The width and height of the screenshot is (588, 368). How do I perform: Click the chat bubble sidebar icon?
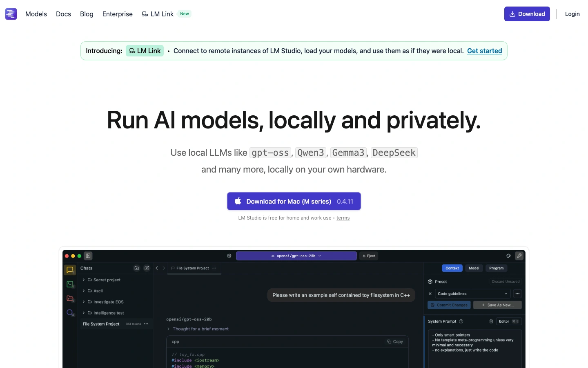tap(70, 270)
